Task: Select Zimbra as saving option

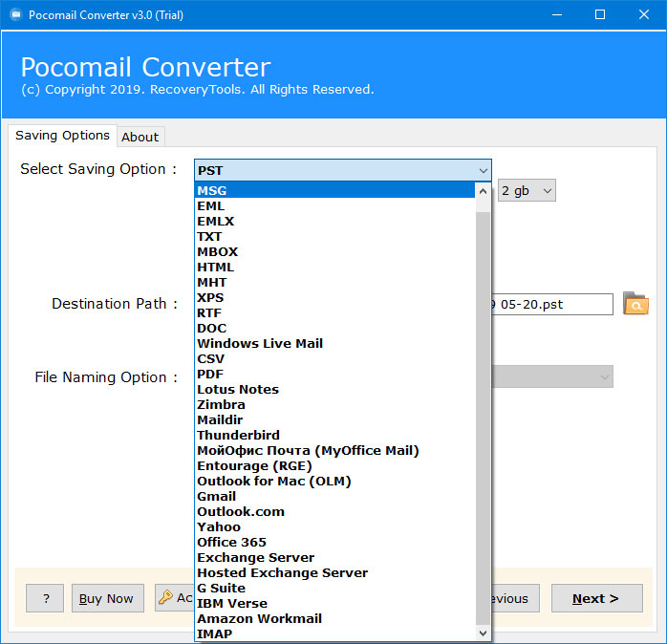Action: [334, 404]
